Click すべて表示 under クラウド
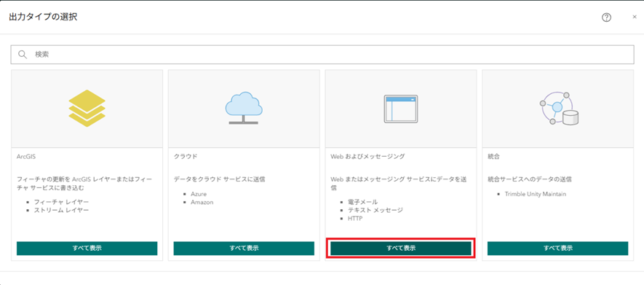 pyautogui.click(x=244, y=249)
